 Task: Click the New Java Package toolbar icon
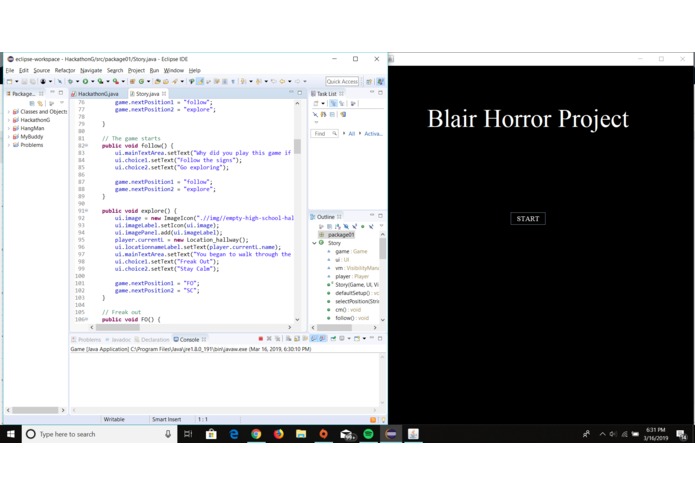coord(132,82)
